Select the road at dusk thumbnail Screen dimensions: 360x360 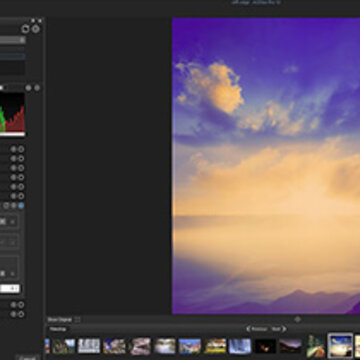point(315,346)
